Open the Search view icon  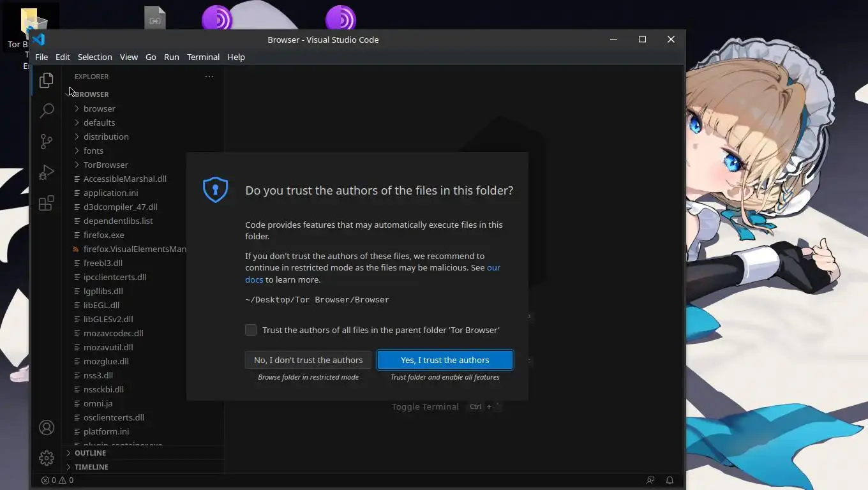click(x=47, y=110)
